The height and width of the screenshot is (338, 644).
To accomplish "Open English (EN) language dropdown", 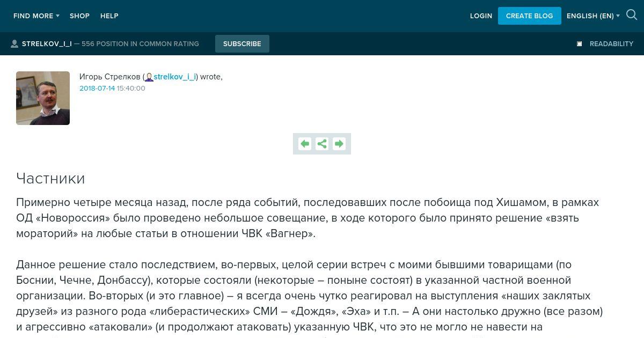I will tap(593, 16).
